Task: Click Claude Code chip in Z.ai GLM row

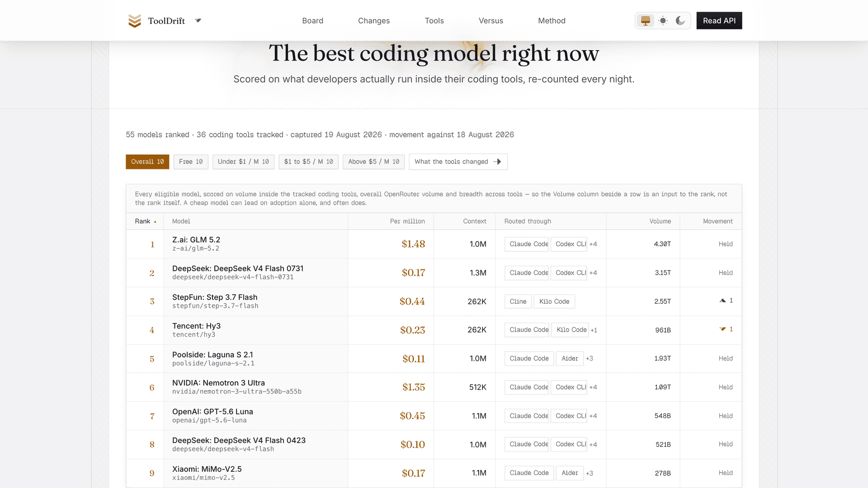Action: (526, 244)
